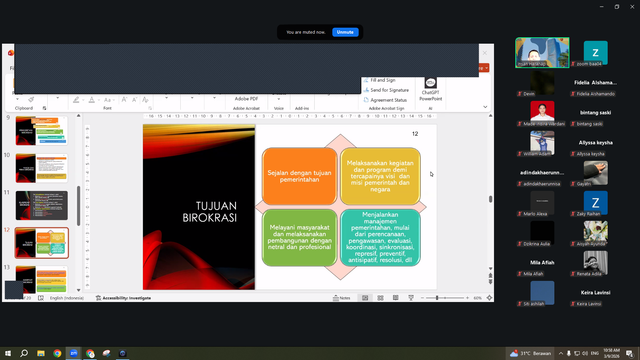Open File Explorer from the taskbar
Screen dimensions: 640x360
[41, 353]
